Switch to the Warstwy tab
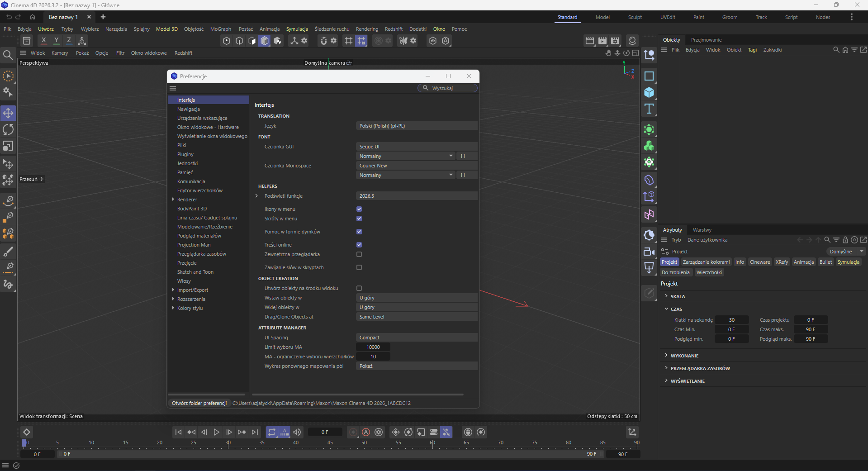 click(702, 230)
